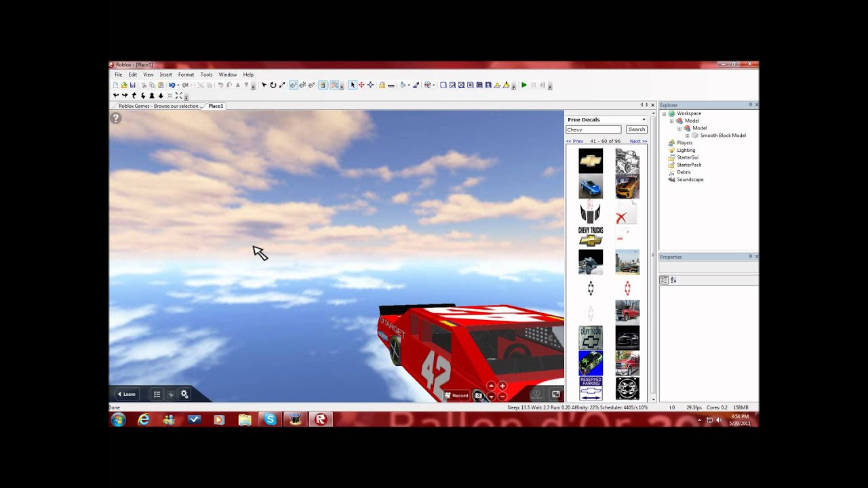Open Skype from the taskbar

point(270,420)
